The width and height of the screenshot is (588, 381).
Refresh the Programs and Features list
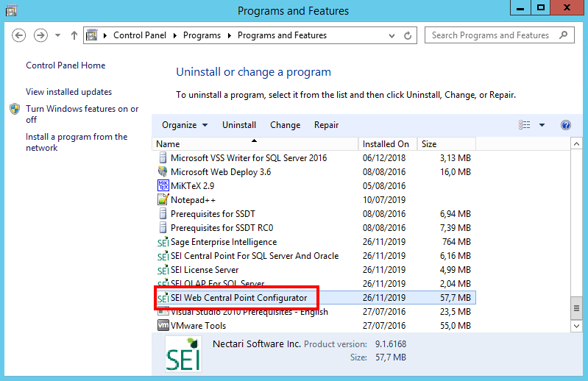[x=411, y=35]
